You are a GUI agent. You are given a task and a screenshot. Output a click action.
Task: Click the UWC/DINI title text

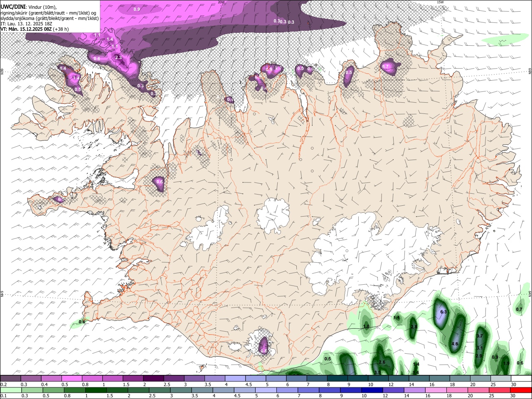tap(12, 7)
